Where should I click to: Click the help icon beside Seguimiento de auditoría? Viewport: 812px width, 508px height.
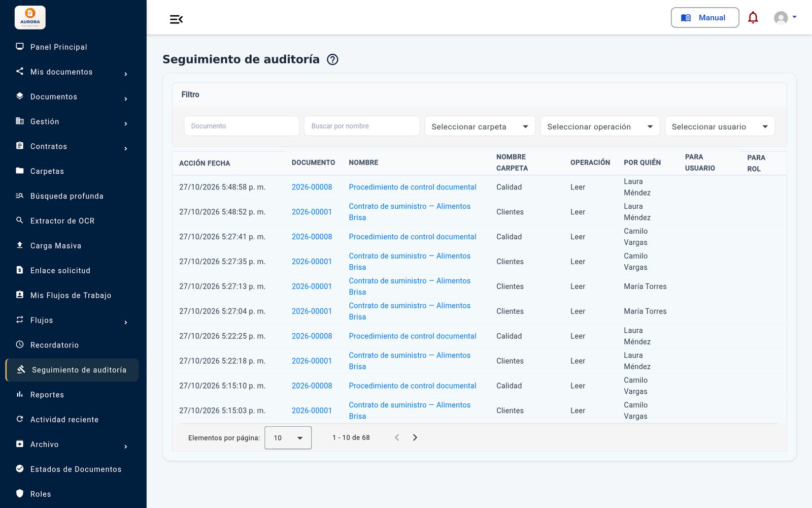coord(332,59)
